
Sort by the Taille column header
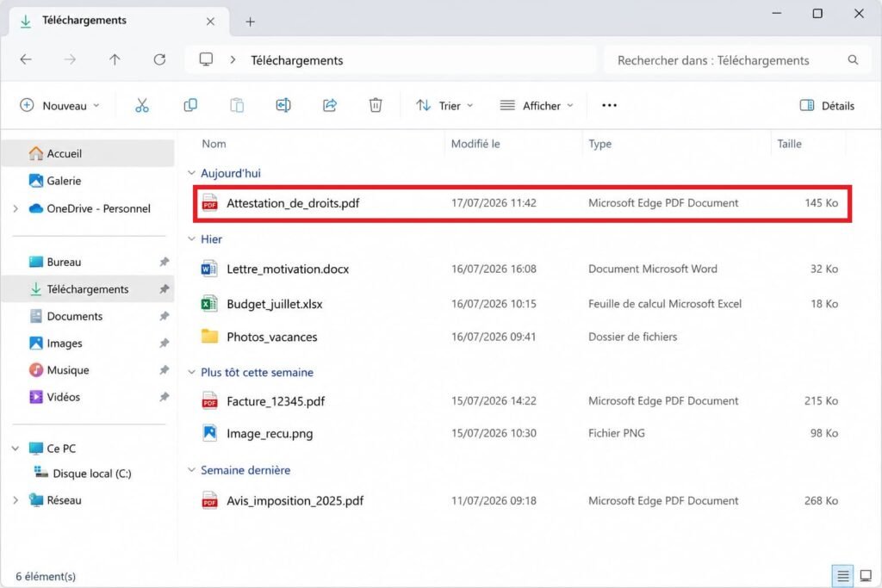pos(789,144)
